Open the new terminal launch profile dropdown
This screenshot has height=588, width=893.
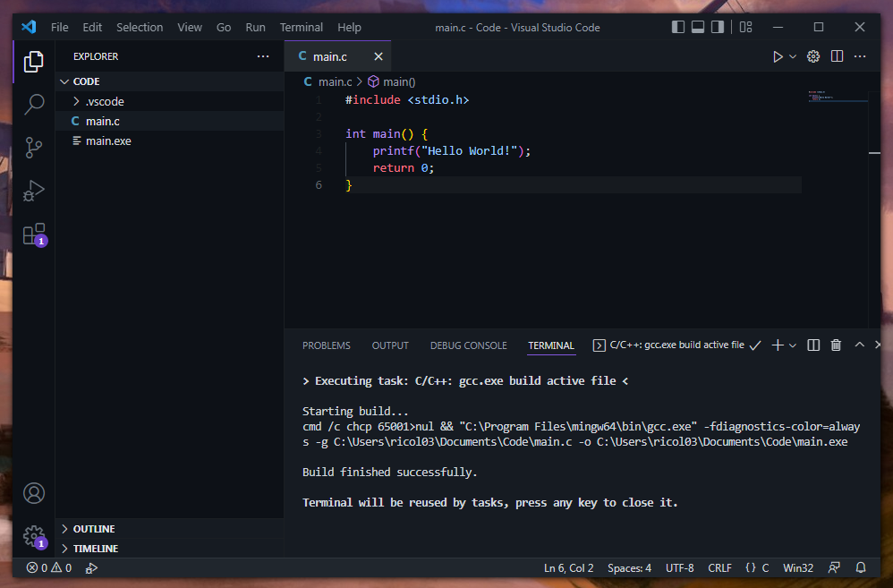tap(792, 345)
